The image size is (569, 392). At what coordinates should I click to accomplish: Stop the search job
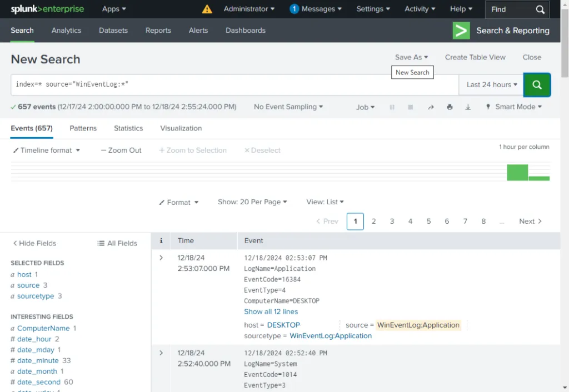[410, 107]
